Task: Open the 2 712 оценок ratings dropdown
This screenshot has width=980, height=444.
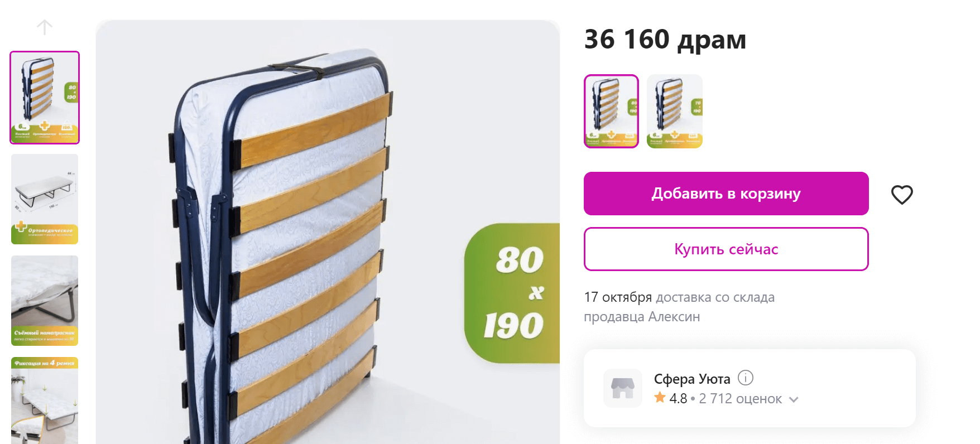Action: pyautogui.click(x=740, y=399)
